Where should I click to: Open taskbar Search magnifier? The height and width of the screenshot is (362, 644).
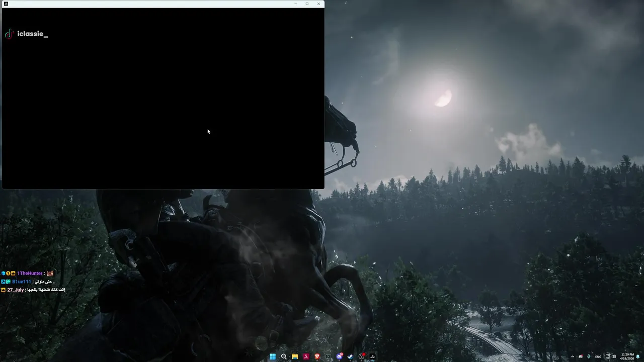[284, 356]
